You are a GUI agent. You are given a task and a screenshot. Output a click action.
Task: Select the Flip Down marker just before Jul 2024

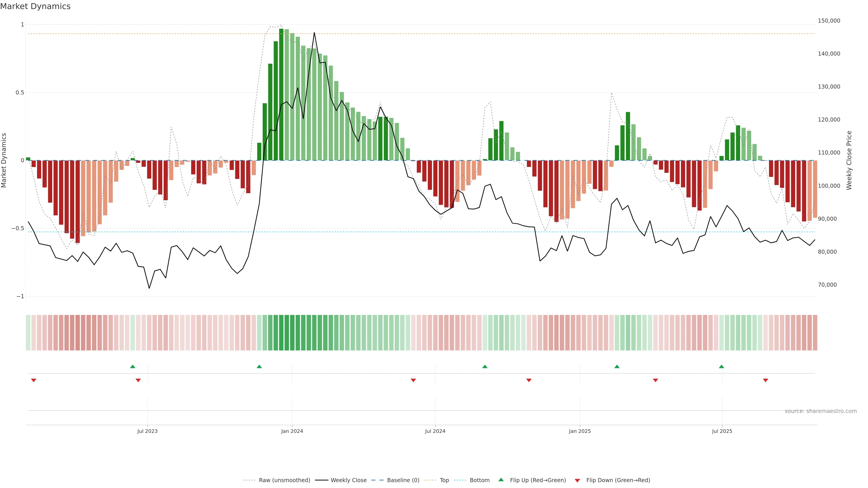click(413, 380)
